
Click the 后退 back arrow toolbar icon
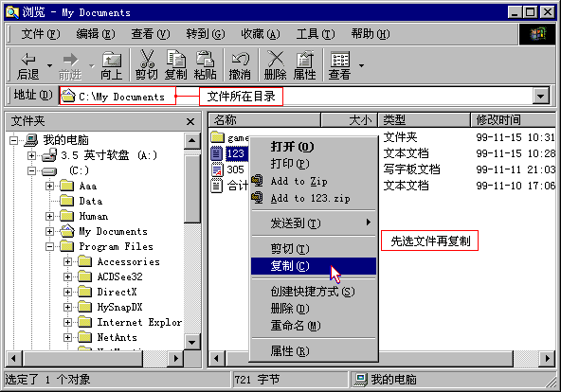click(28, 60)
